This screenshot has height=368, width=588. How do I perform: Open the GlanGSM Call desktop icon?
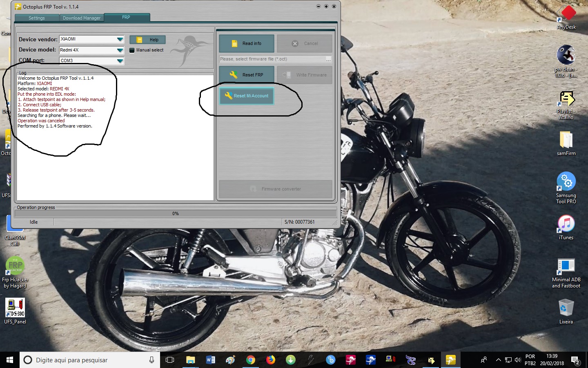coord(15,231)
